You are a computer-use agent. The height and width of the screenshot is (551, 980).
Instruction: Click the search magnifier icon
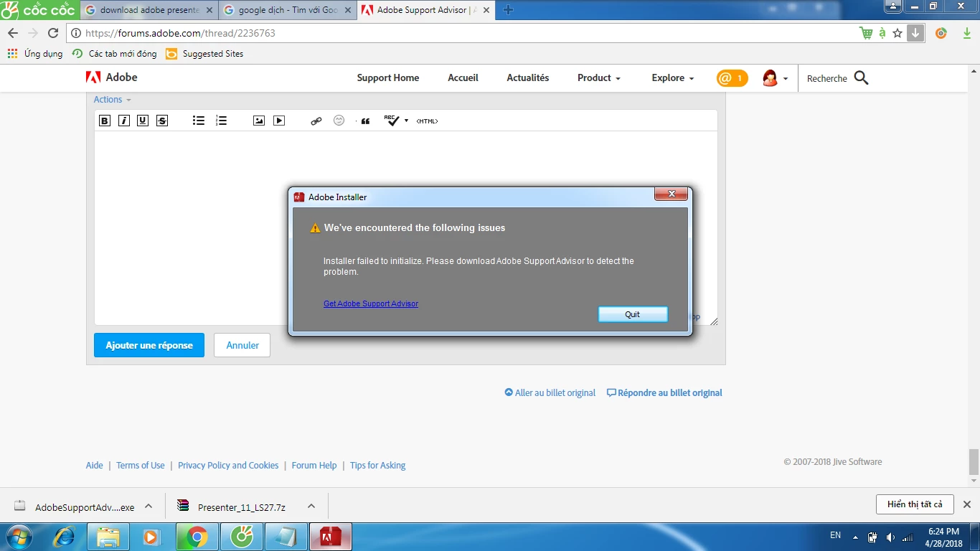[862, 77]
